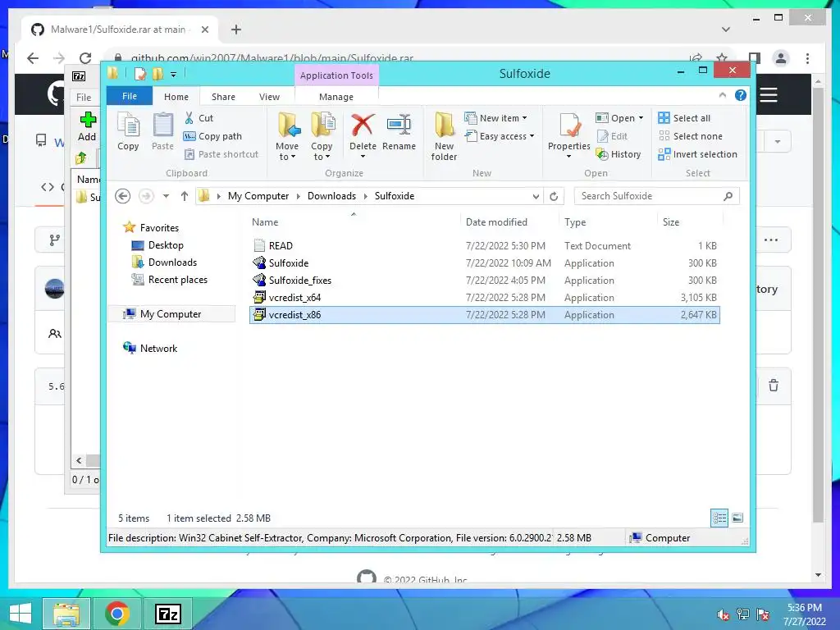
Task: Select the READ text document
Action: point(484,246)
